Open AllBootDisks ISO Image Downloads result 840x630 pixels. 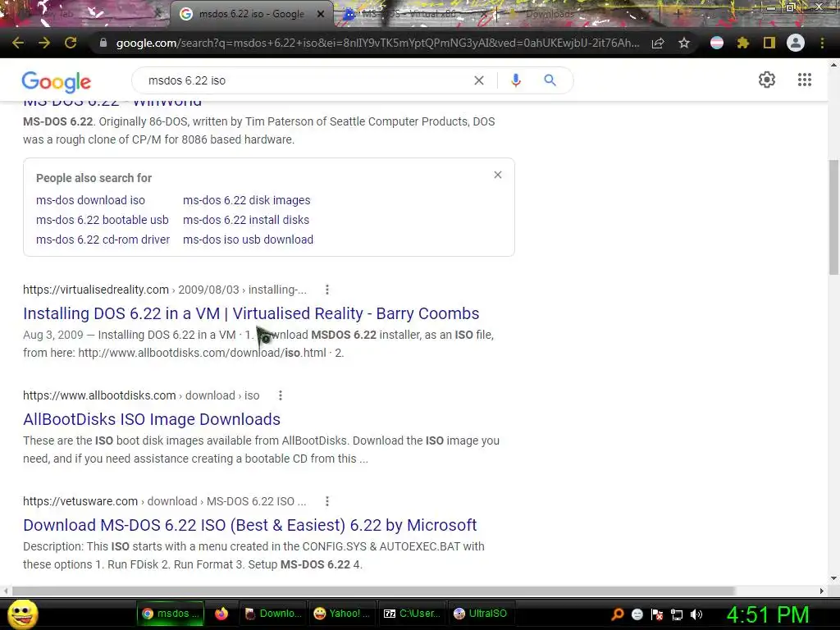[x=152, y=419]
